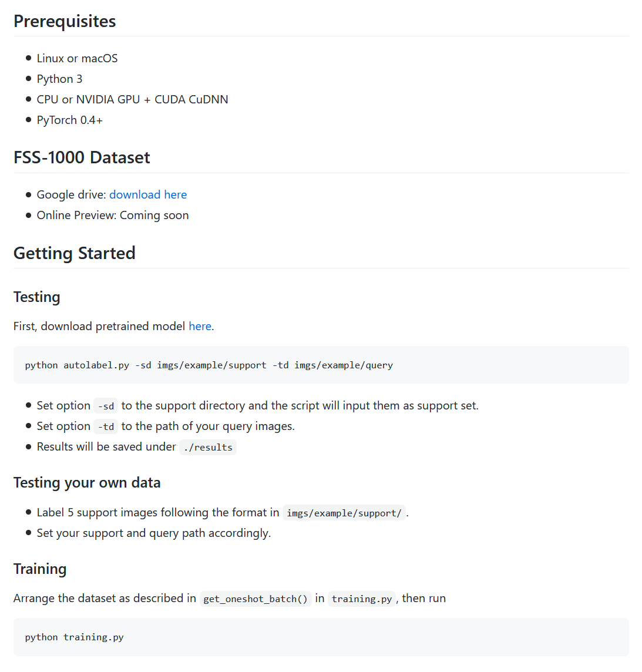Click the FSS-1000 Dataset heading
The width and height of the screenshot is (642, 672).
pos(82,157)
